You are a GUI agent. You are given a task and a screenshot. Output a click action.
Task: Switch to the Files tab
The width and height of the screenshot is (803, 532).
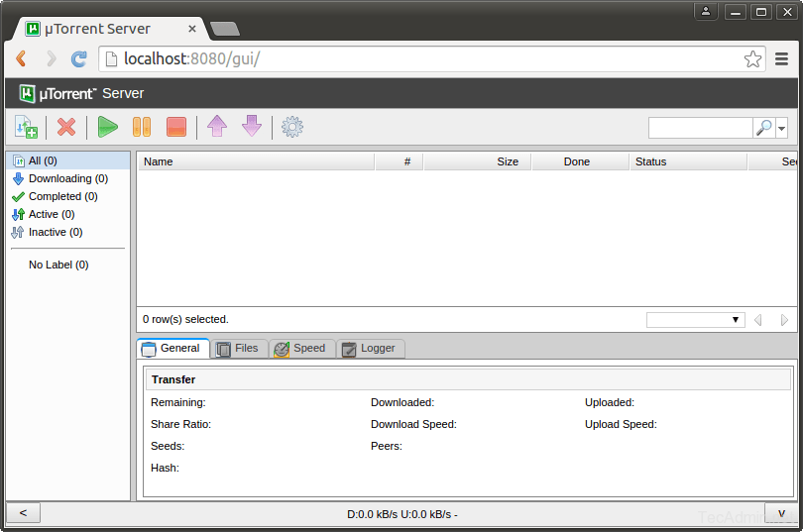click(238, 349)
